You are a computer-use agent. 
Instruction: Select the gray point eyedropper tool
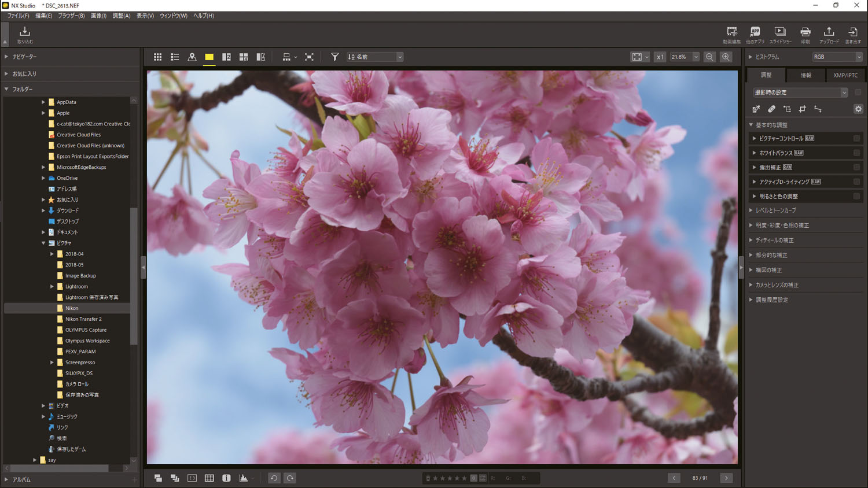click(756, 109)
